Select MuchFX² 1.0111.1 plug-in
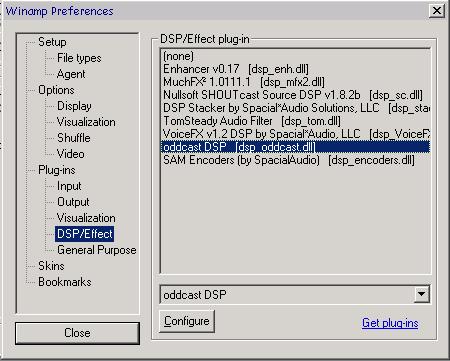450x361 pixels. point(295,82)
